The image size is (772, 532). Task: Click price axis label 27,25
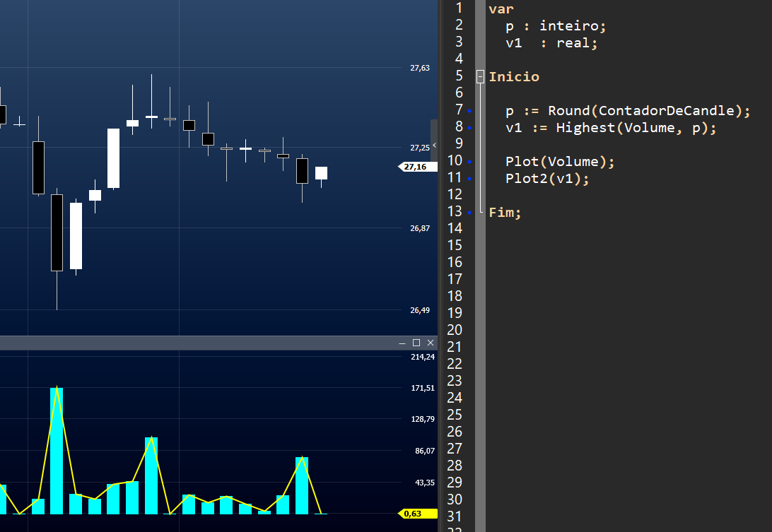tap(420, 148)
